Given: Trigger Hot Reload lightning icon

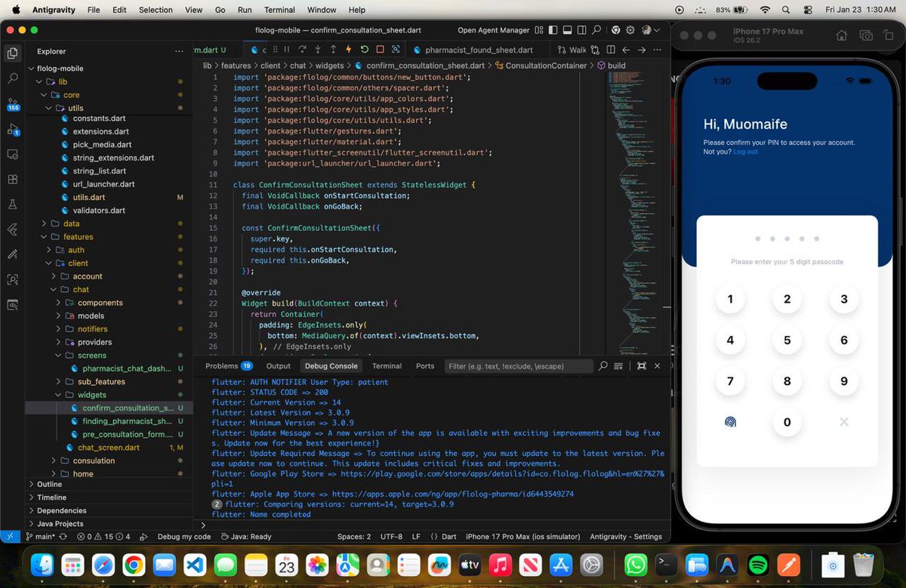Looking at the screenshot, I should [348, 50].
